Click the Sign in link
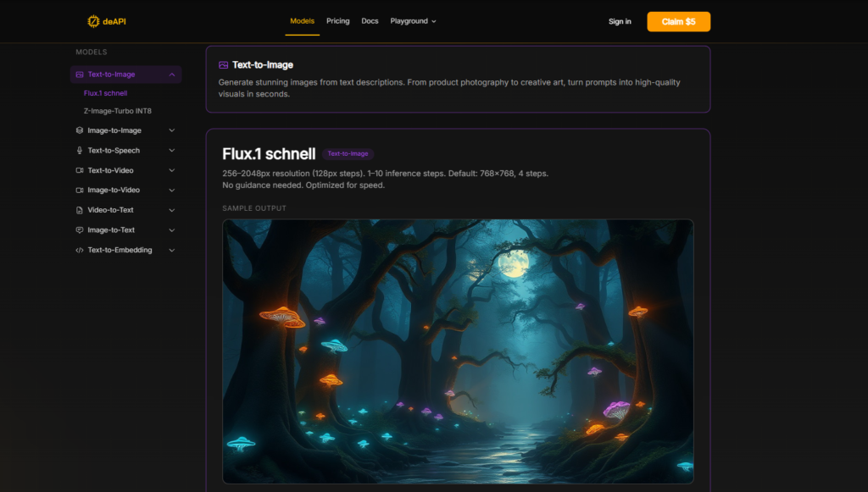 tap(620, 22)
